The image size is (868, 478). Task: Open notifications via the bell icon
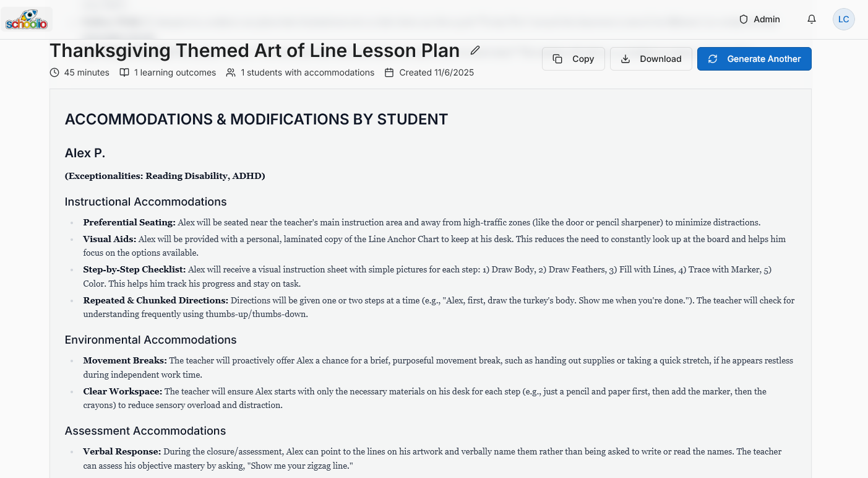pos(811,19)
